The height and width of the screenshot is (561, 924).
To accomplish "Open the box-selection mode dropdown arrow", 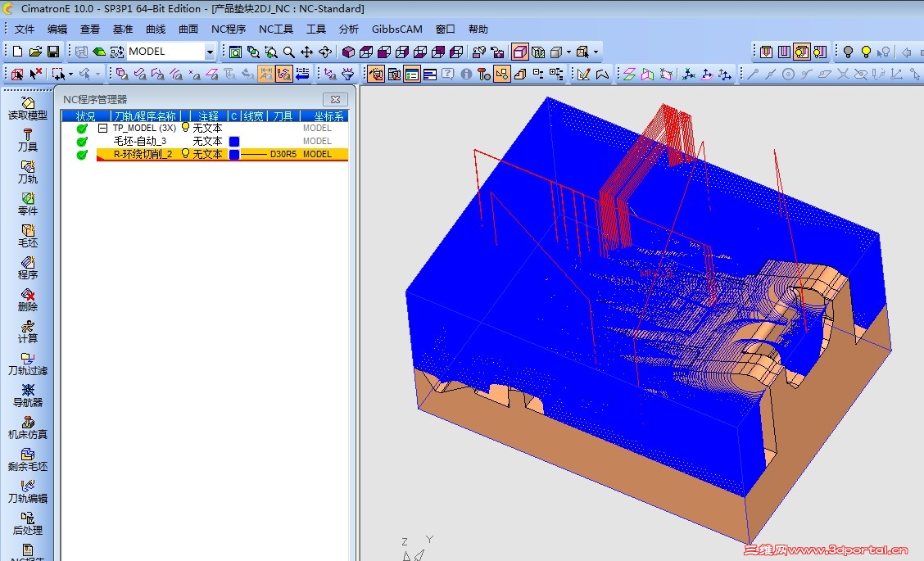I will coord(70,75).
